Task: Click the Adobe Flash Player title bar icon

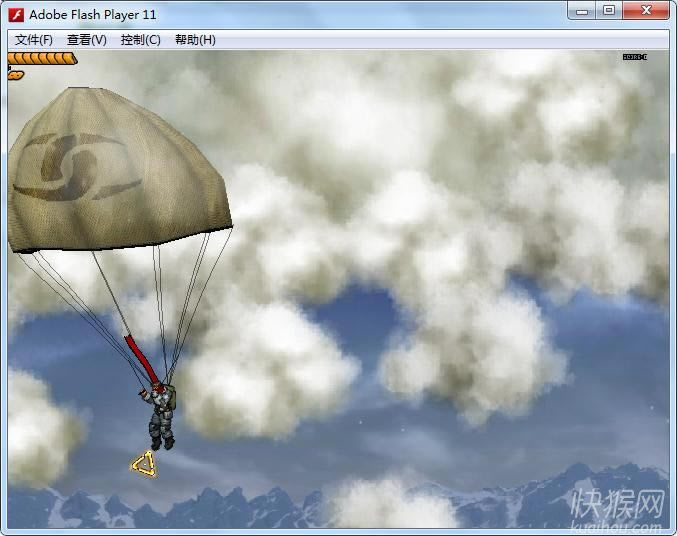Action: click(16, 14)
